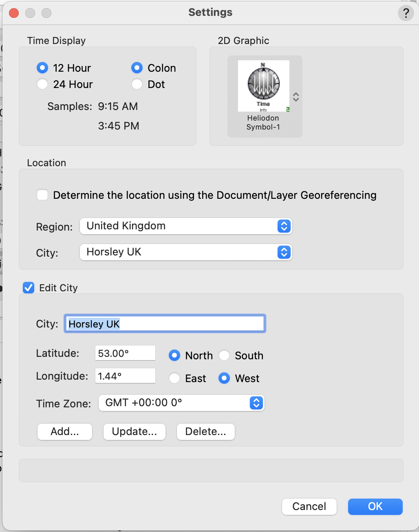
Task: Confirm settings with the OK button
Action: coord(375,506)
